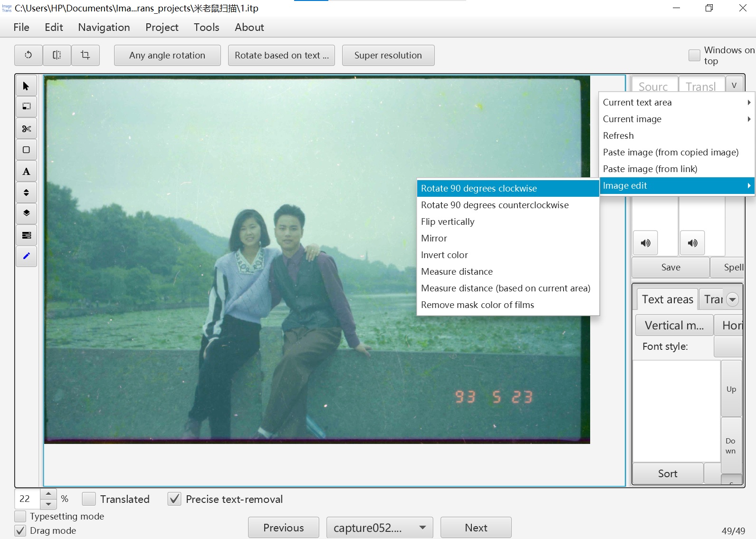Enable the Translated checkbox

(89, 499)
